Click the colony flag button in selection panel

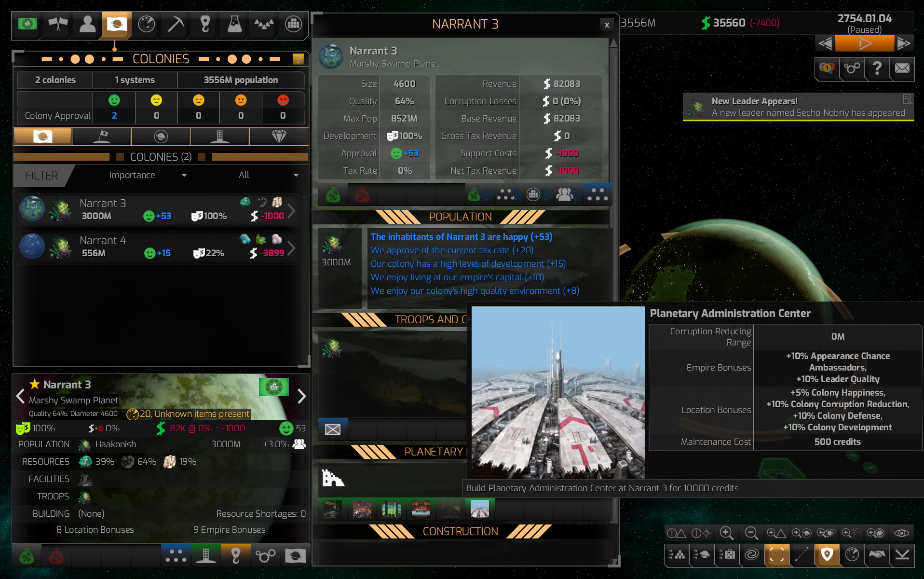pos(295,556)
